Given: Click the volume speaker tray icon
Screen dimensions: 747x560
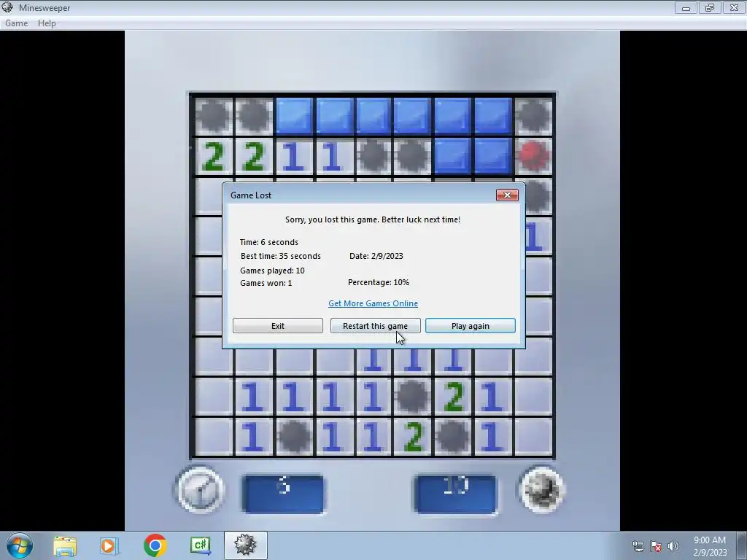Looking at the screenshot, I should [x=673, y=547].
